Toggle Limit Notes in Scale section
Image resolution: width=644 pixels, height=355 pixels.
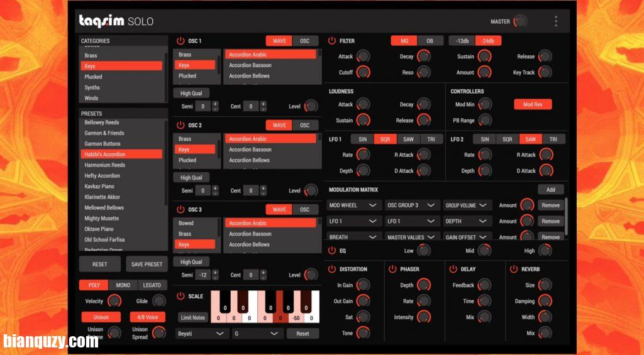pyautogui.click(x=192, y=317)
